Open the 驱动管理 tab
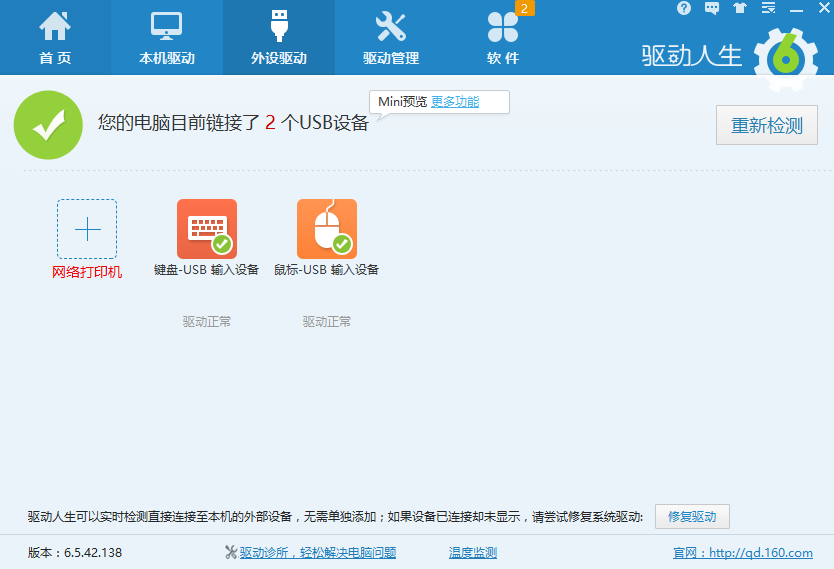The height and width of the screenshot is (569, 834). pos(391,38)
